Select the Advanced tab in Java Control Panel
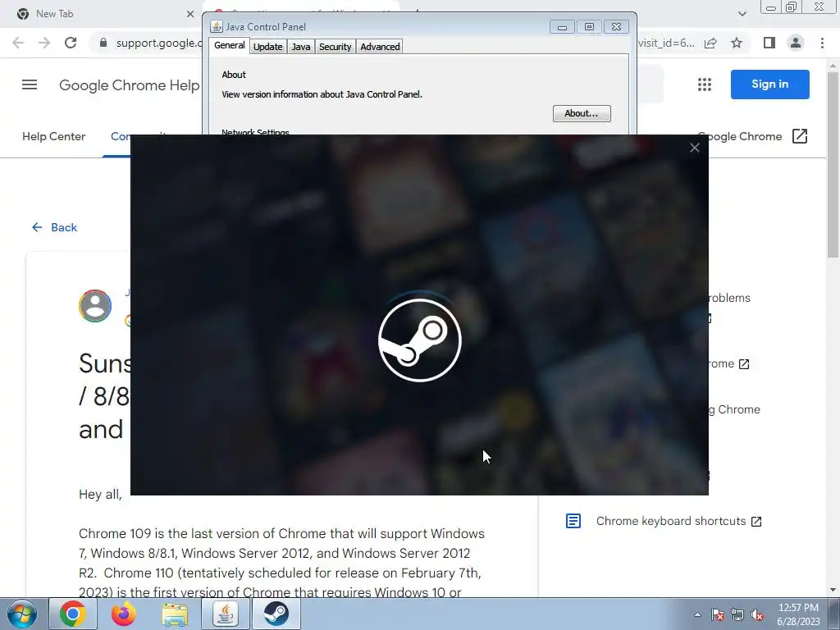Image resolution: width=840 pixels, height=630 pixels. [380, 47]
